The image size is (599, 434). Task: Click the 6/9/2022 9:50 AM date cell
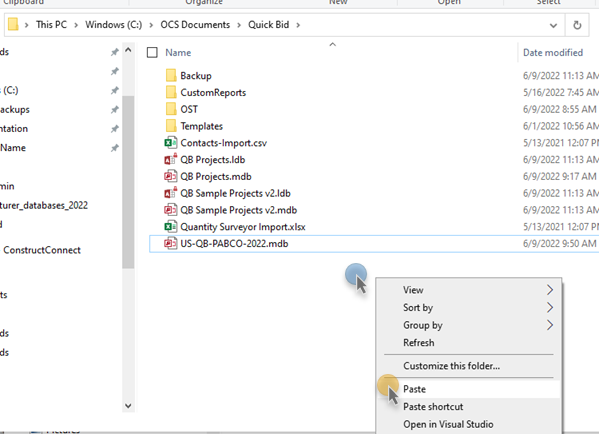click(x=560, y=244)
